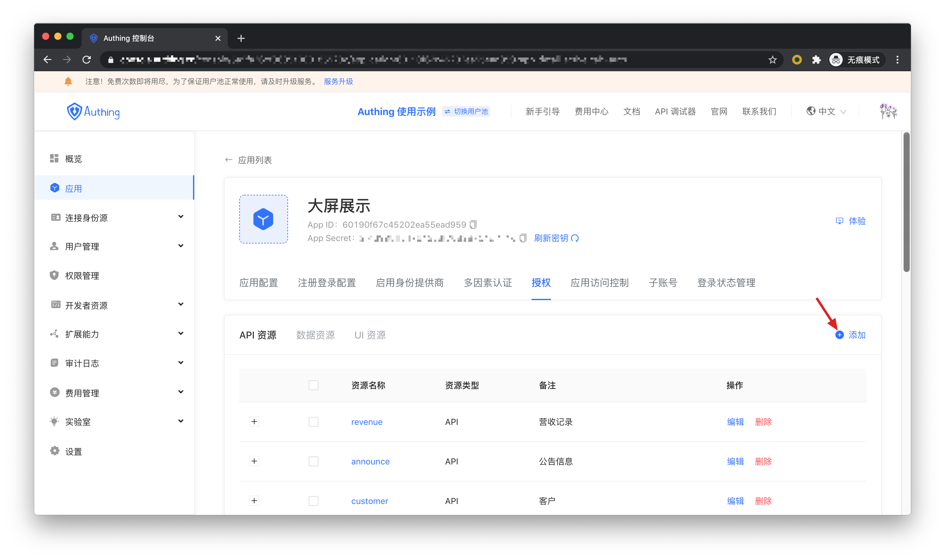Copy the App Secret value
Viewport: 945px width, 560px height.
(523, 238)
